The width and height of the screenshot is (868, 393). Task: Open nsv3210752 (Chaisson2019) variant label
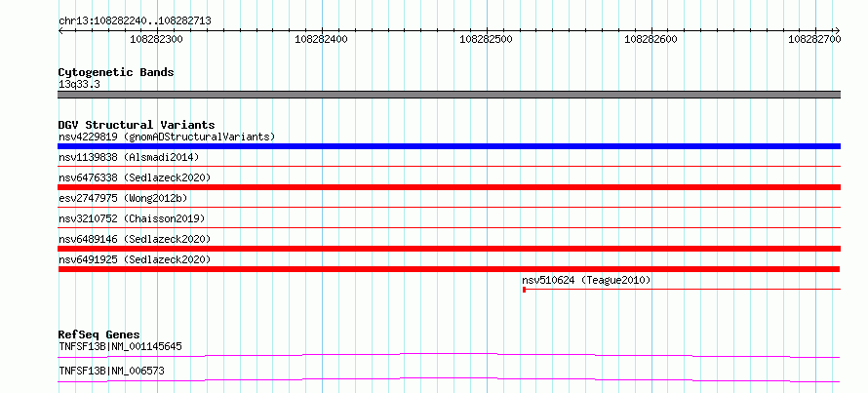(x=132, y=218)
